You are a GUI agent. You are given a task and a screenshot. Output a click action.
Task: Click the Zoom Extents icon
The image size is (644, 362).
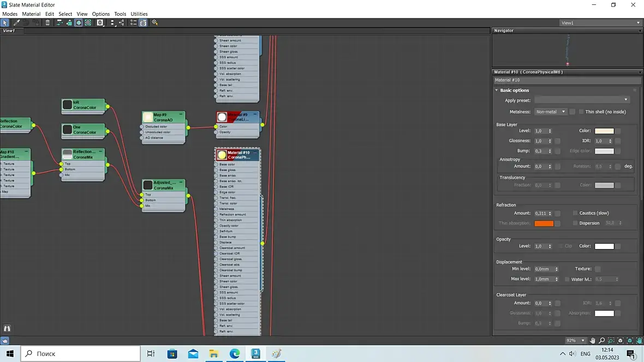(621, 341)
